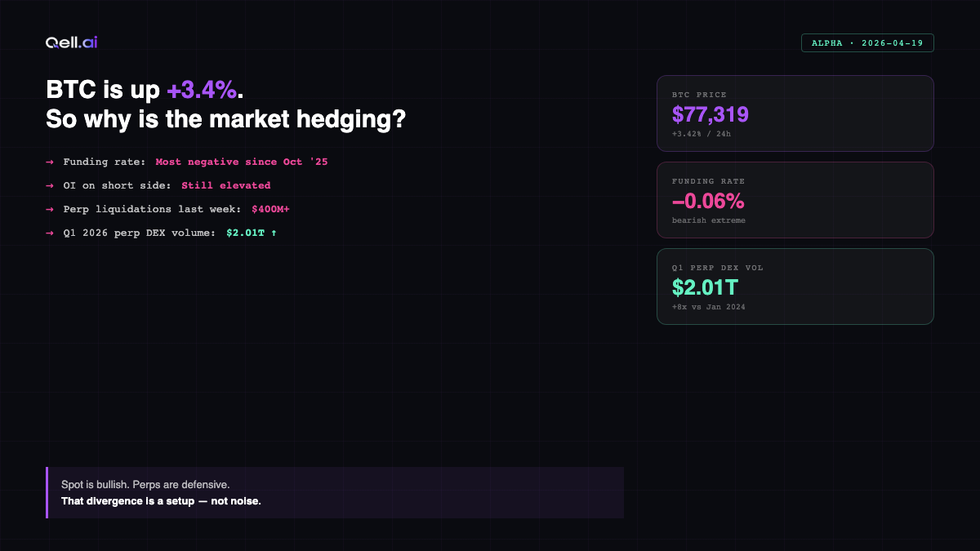980x551 pixels.
Task: Click the arrow bullet beside Funding rate
Action: [50, 162]
